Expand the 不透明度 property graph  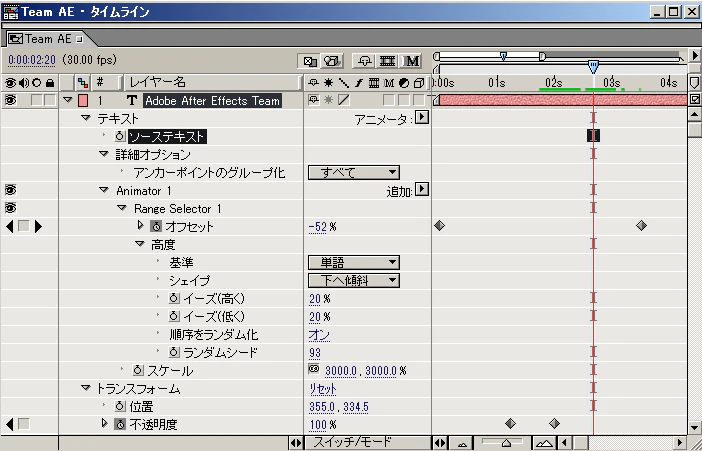[x=104, y=423]
